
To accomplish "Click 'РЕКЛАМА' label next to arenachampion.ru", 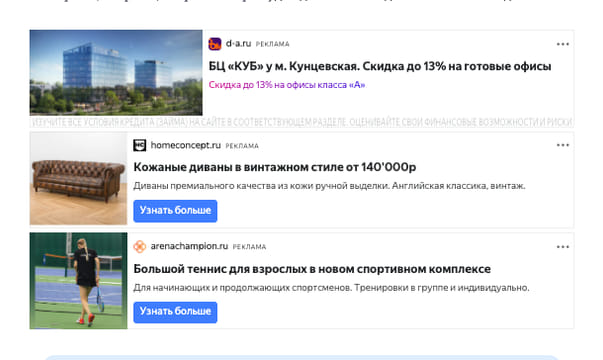I will coord(249,247).
